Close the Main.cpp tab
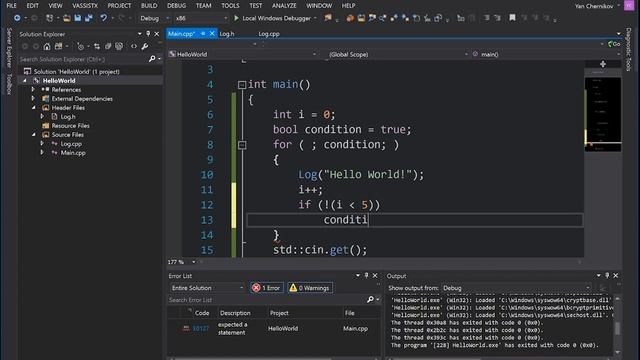 coord(212,33)
